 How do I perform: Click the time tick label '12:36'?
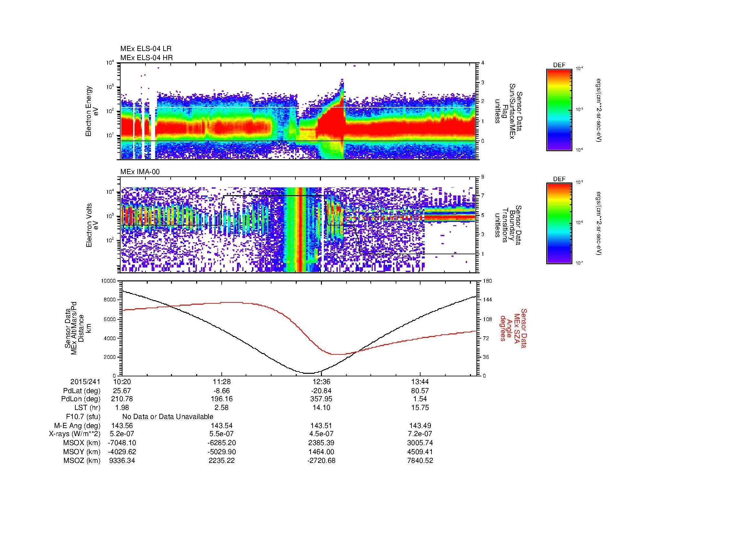click(321, 382)
